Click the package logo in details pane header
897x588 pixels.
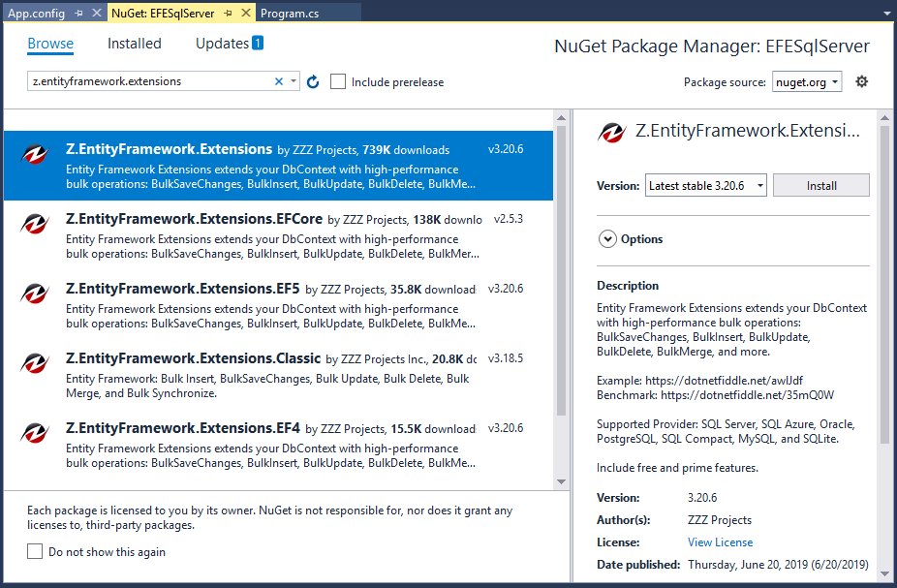tap(611, 133)
